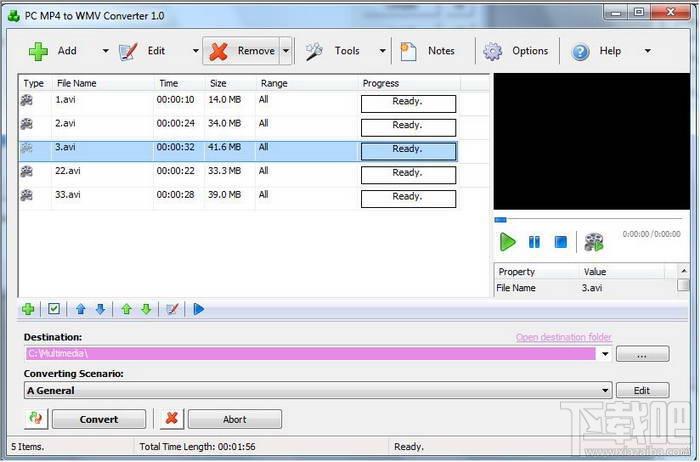700x462 pixels.
Task: Open Notes from the toolbar
Action: click(427, 51)
